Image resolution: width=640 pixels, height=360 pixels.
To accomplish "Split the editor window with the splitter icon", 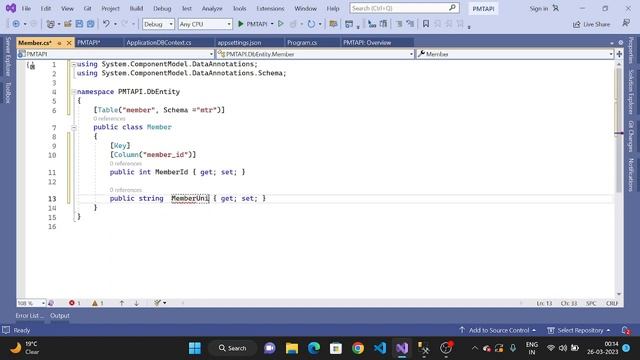I will pyautogui.click(x=619, y=54).
